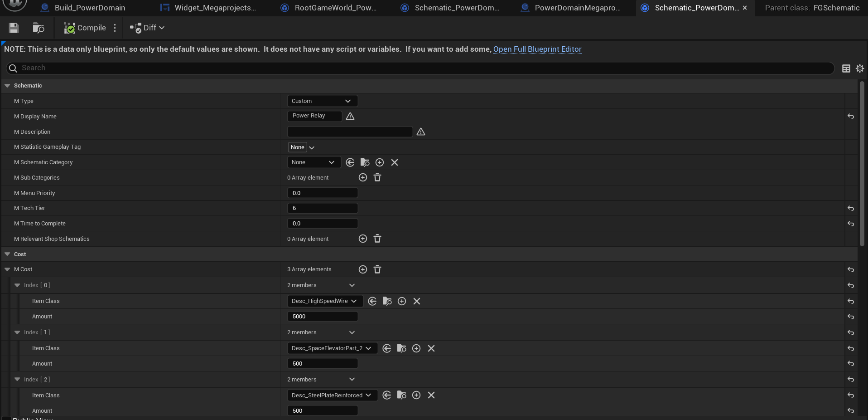Image resolution: width=868 pixels, height=420 pixels.
Task: Click the Browse to asset icon in toolbar
Action: 39,28
